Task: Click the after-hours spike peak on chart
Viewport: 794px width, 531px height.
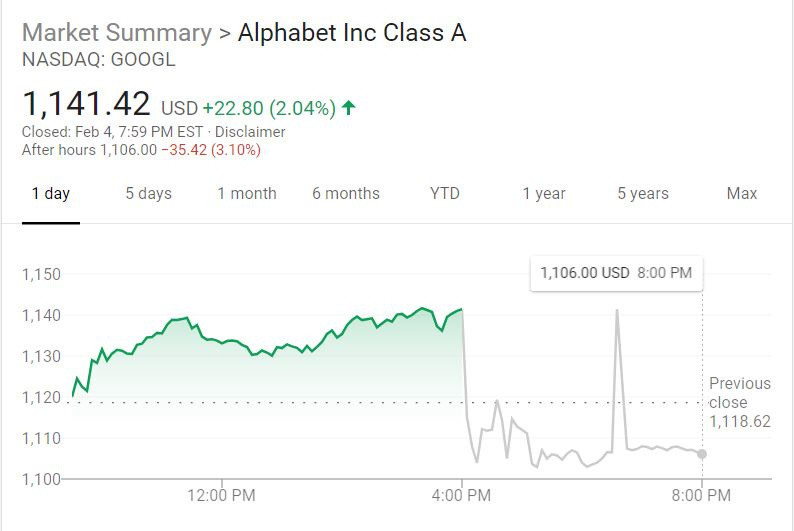Action: click(x=617, y=311)
